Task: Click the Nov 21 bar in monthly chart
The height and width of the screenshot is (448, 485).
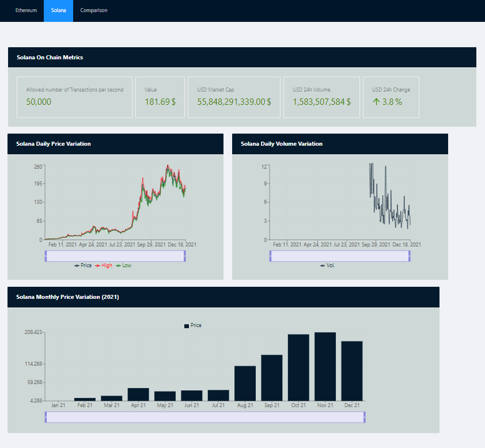Action: 325,367
